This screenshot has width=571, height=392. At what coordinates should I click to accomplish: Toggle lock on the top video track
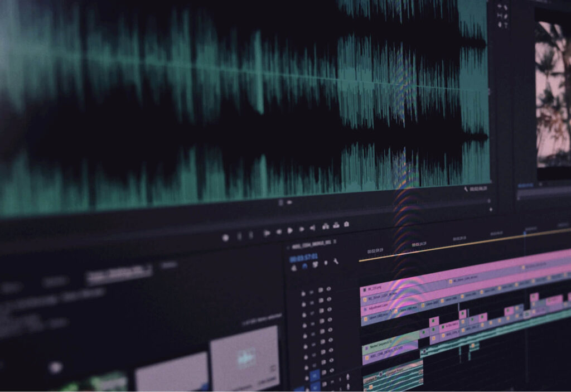pos(303,292)
